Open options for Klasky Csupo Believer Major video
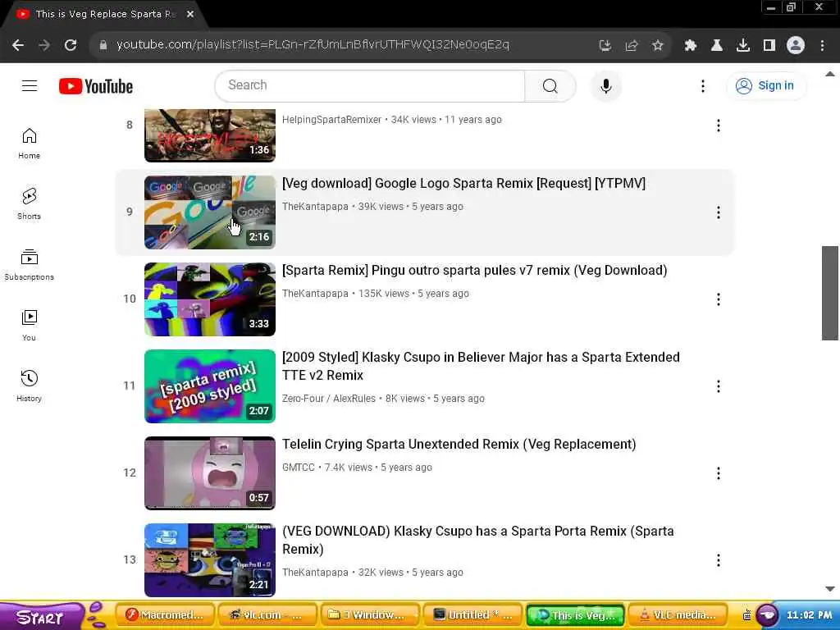840x630 pixels. (x=719, y=386)
